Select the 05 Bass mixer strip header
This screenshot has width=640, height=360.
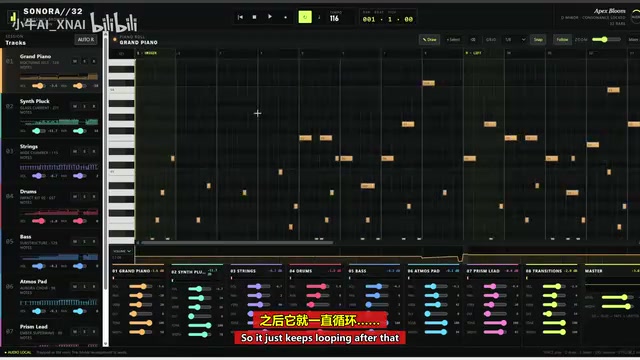tap(374, 271)
